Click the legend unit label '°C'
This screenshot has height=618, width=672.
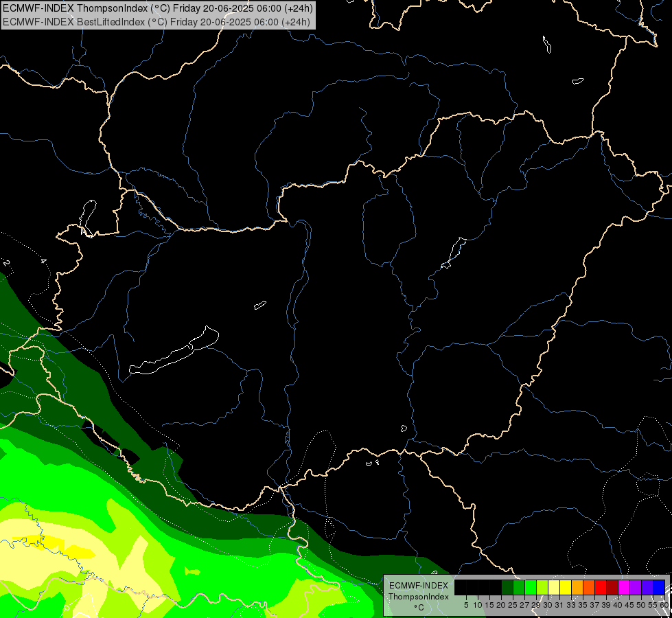419,607
